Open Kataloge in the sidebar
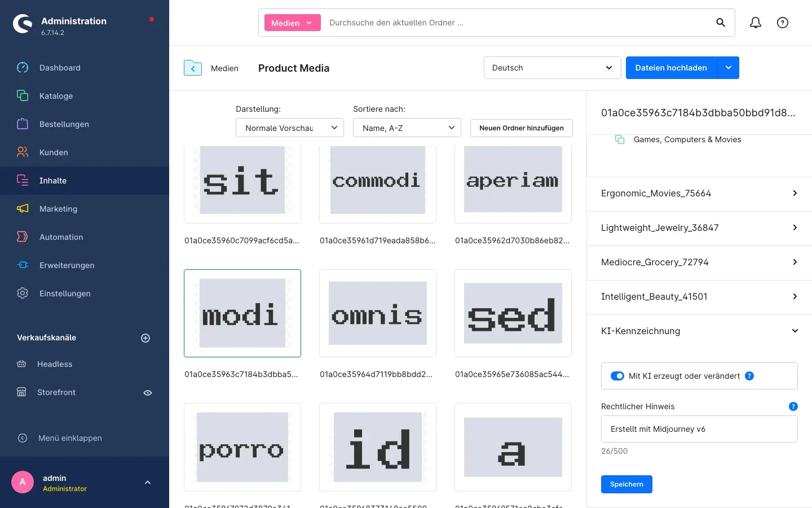 [x=56, y=96]
